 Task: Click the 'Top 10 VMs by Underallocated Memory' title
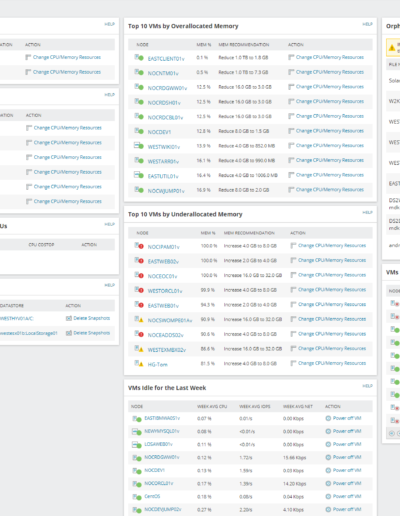[x=185, y=214]
